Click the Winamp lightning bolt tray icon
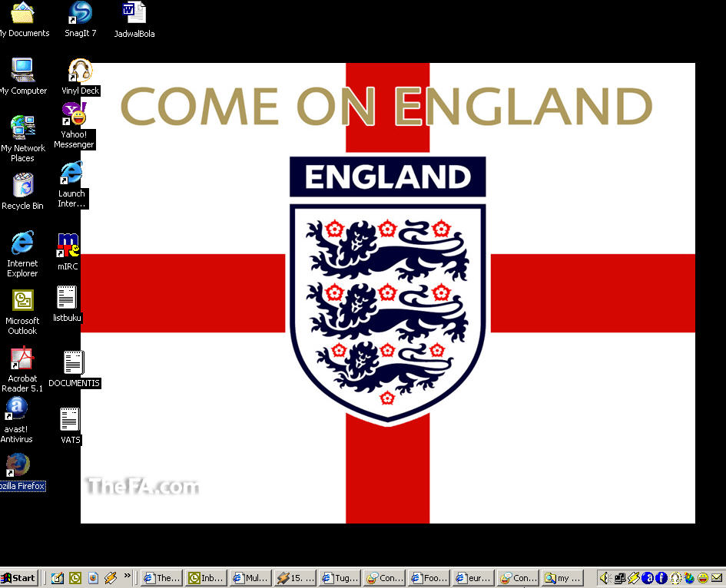Image resolution: width=726 pixels, height=588 pixels. point(633,578)
